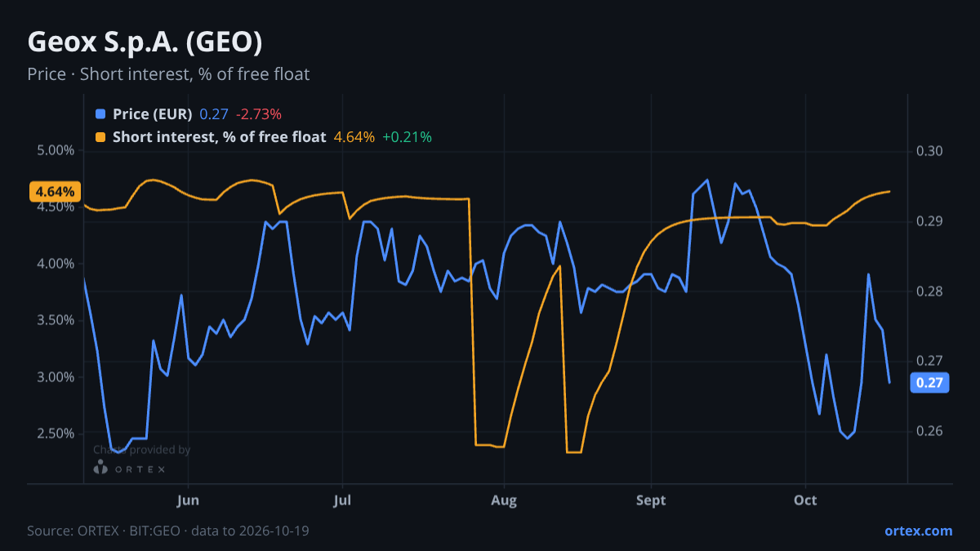This screenshot has width=980, height=551.
Task: Click the Aug x-axis label
Action: pos(504,500)
